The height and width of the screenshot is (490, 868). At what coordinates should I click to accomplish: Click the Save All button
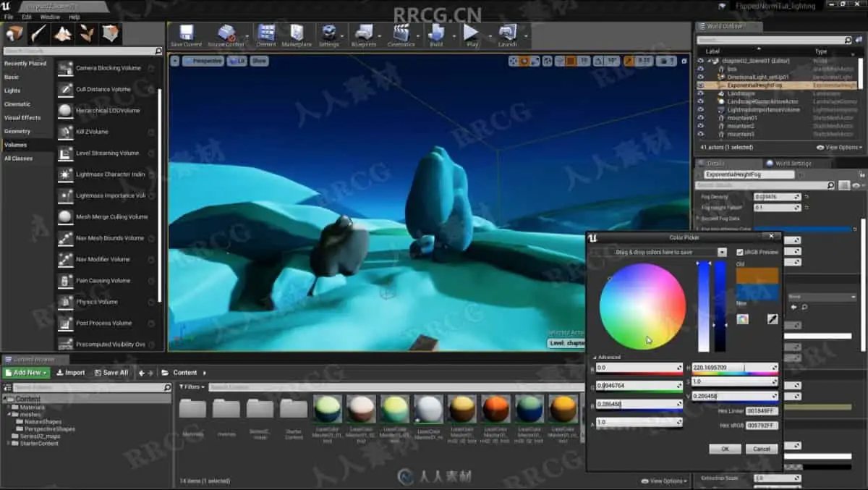(x=111, y=373)
